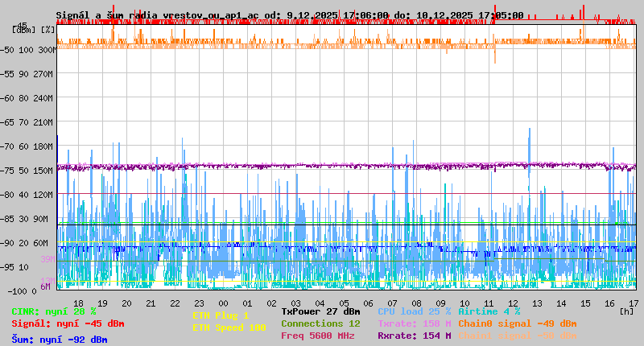This screenshot has width=644, height=346.
Task: Click the '05' hour tick label
Action: tap(345, 303)
